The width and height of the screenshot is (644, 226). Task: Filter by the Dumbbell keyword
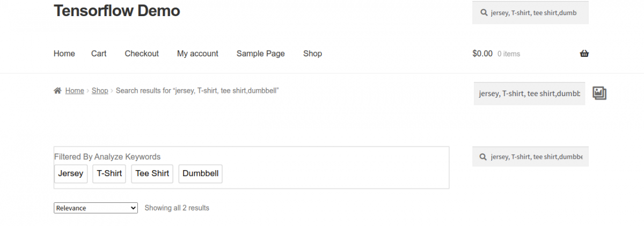click(x=200, y=173)
